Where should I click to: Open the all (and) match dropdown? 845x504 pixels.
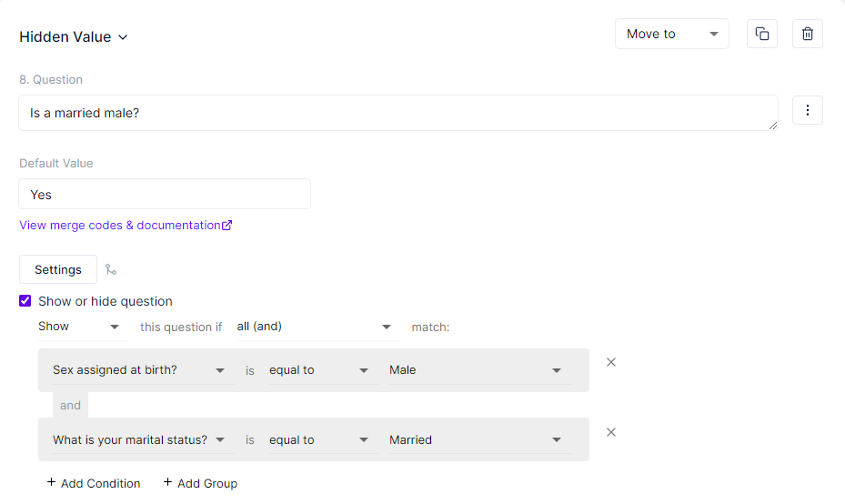click(x=317, y=327)
